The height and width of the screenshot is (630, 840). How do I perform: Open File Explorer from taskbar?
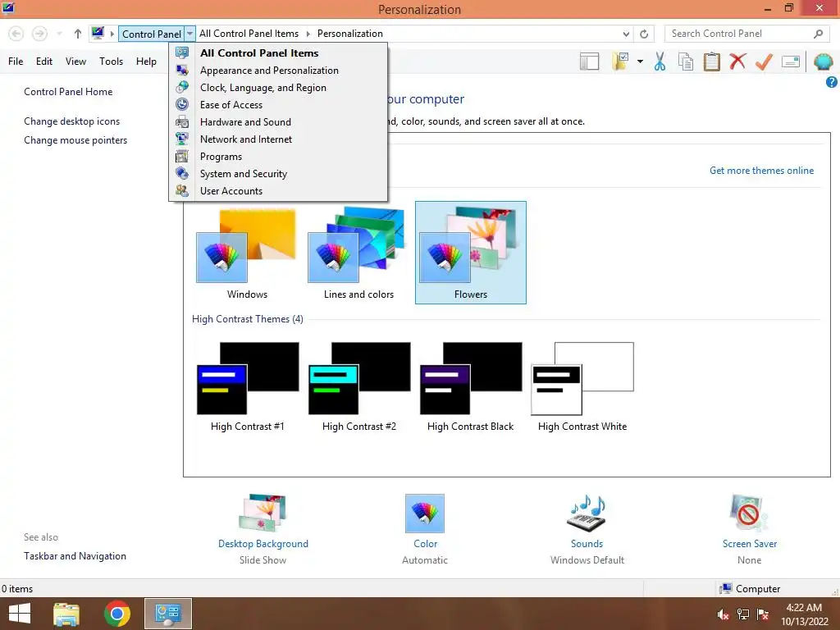click(x=66, y=614)
